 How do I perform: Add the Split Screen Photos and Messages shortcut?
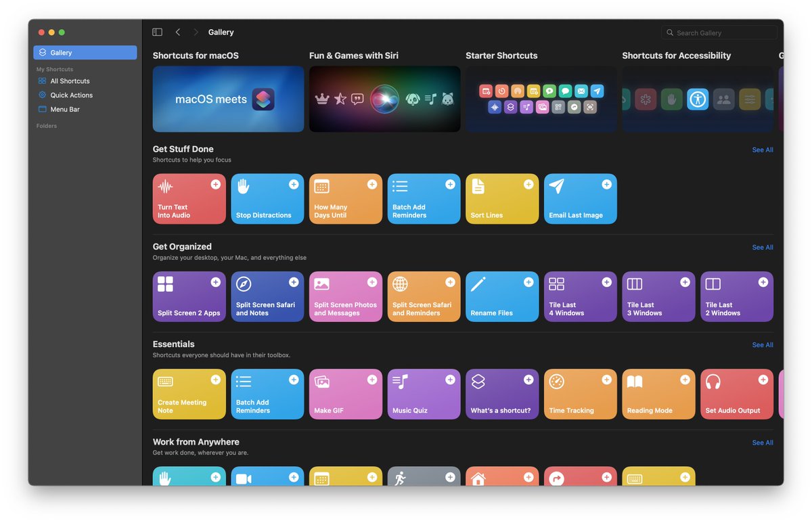pos(372,282)
